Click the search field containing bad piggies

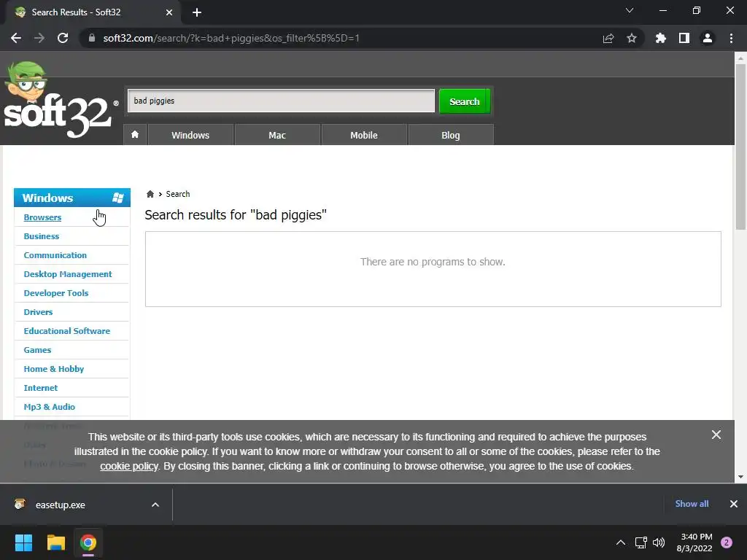tap(281, 101)
